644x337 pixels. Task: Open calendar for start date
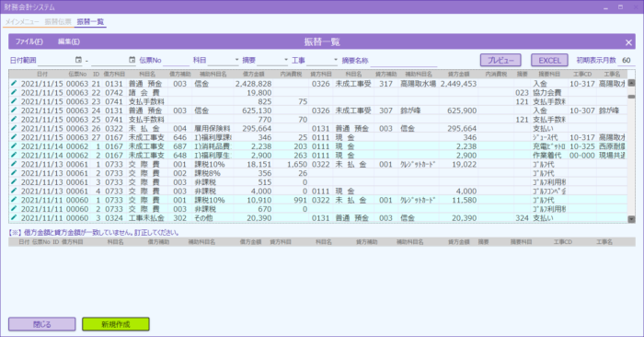coord(78,60)
